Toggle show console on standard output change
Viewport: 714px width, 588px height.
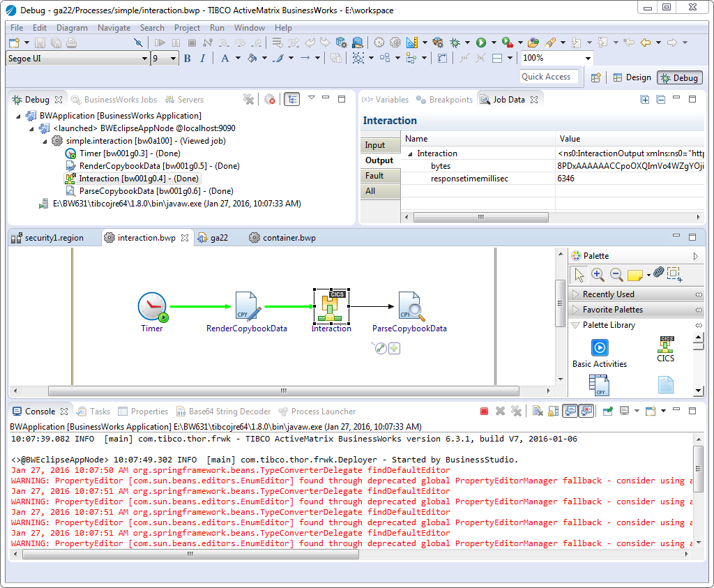pyautogui.click(x=570, y=412)
